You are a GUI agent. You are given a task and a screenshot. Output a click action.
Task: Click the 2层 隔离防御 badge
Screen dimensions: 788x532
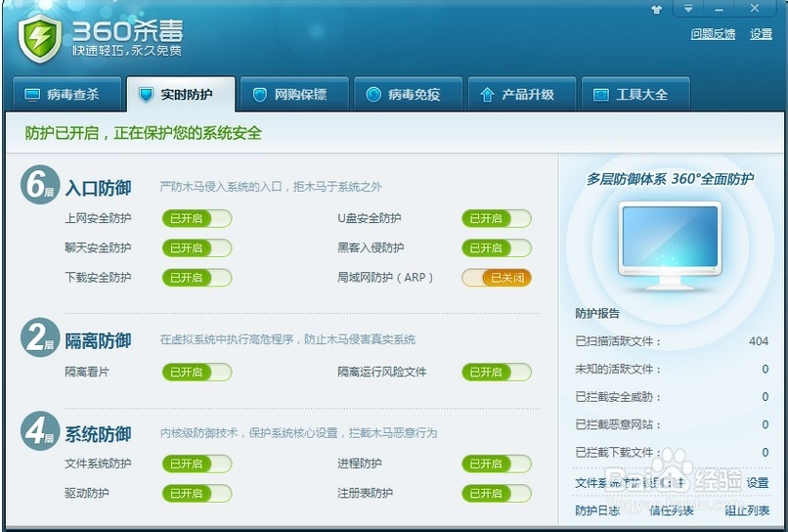pyautogui.click(x=40, y=337)
